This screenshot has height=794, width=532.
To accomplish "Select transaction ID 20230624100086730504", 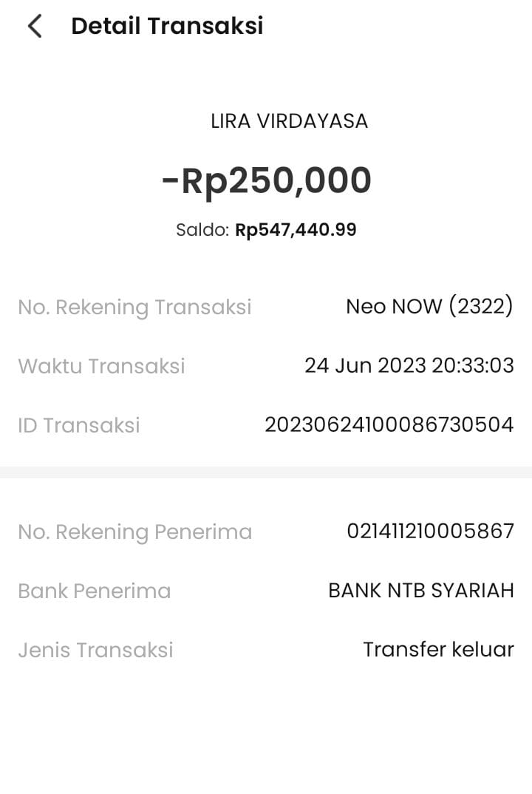I will click(389, 424).
